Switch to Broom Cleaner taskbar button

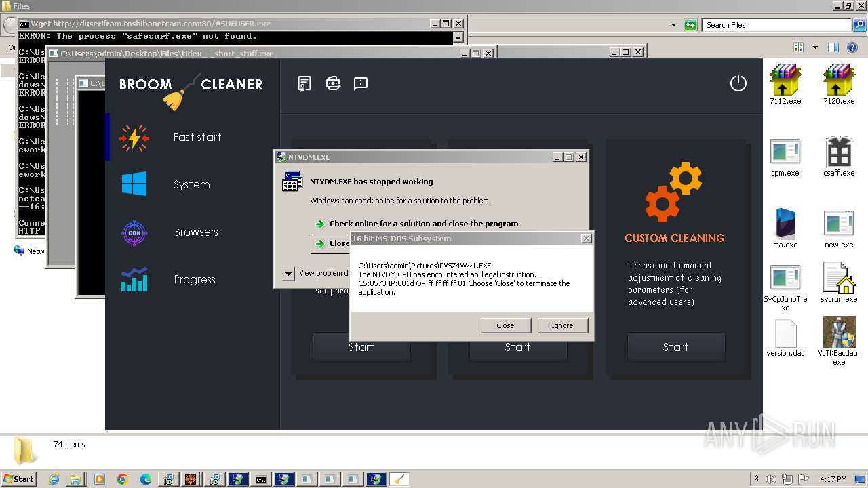click(399, 479)
